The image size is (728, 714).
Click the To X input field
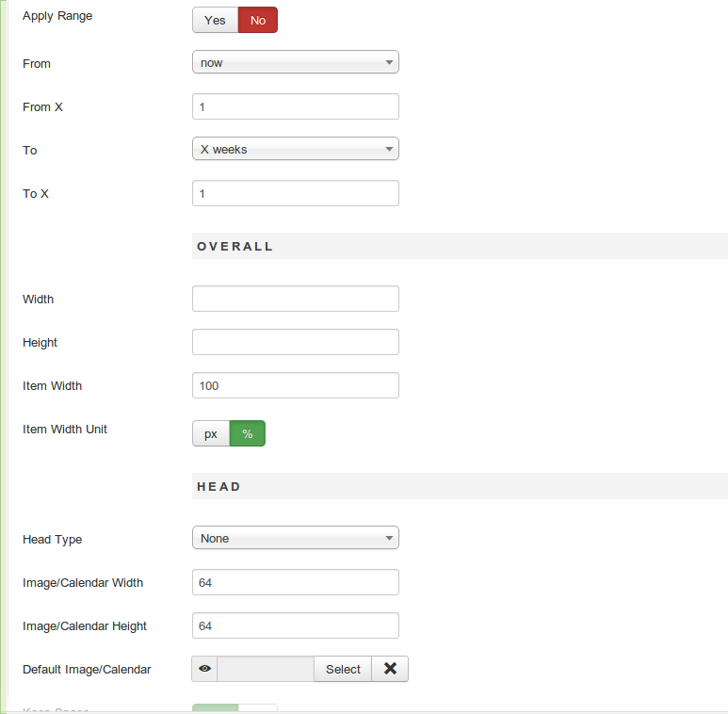tap(296, 193)
